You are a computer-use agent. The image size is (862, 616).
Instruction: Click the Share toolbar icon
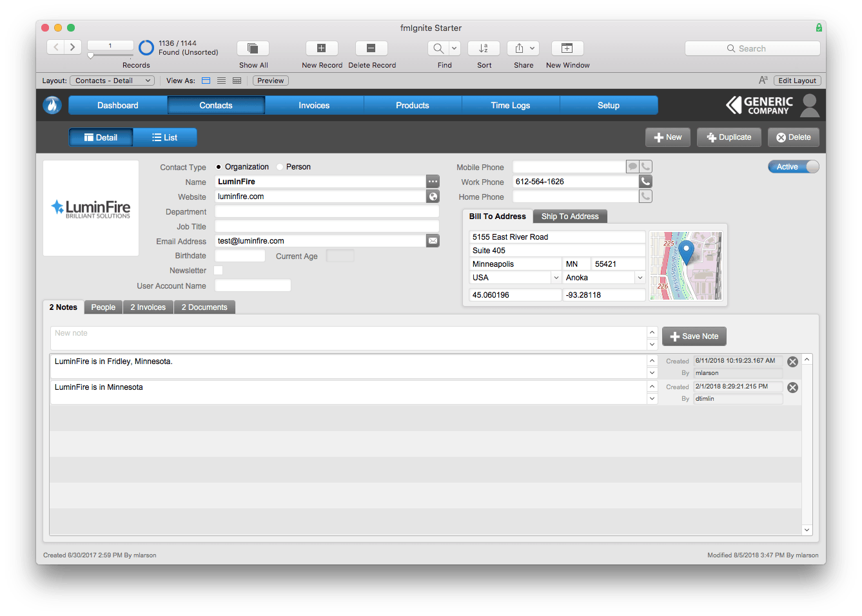click(519, 48)
